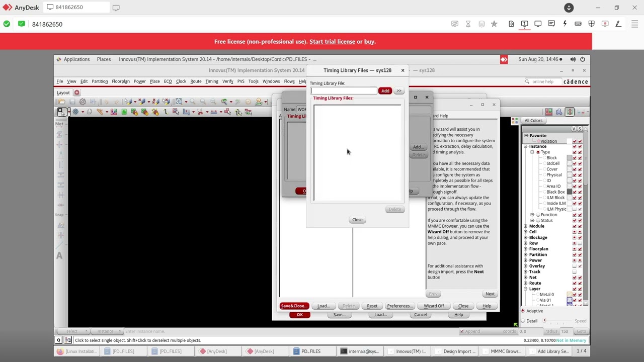Click the AnyDesk chat bubble icon

pyautogui.click(x=551, y=24)
